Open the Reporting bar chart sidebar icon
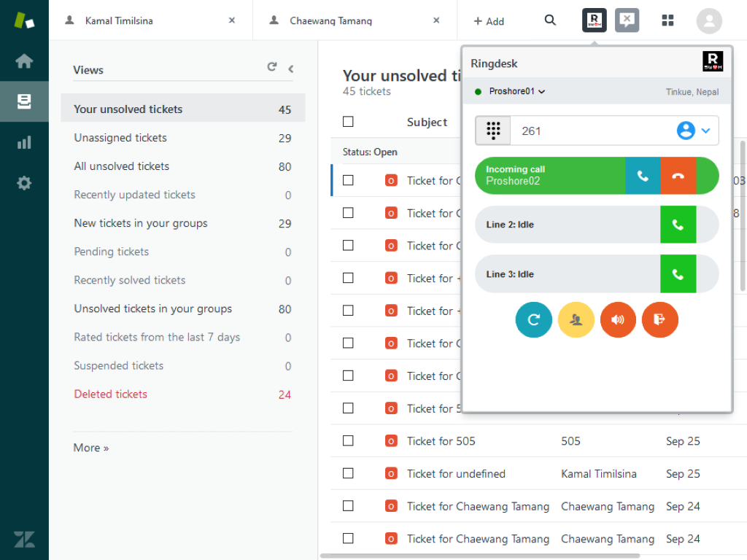This screenshot has height=560, width=747. [x=24, y=142]
